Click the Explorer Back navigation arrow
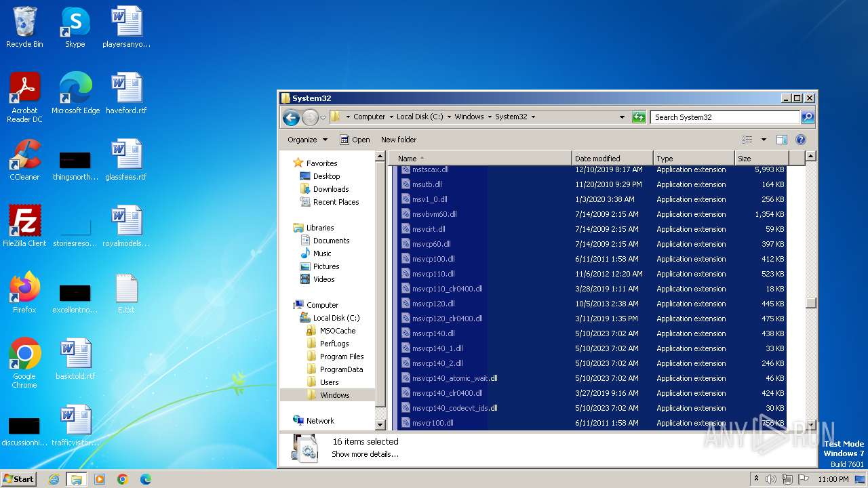This screenshot has width=868, height=488. point(292,117)
